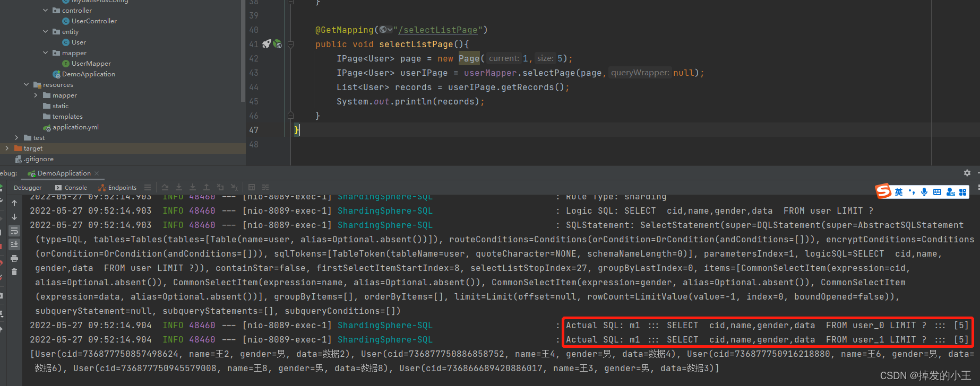The width and height of the screenshot is (980, 386).
Task: Click Spring bean gutter icon on line 41
Action: point(267,44)
